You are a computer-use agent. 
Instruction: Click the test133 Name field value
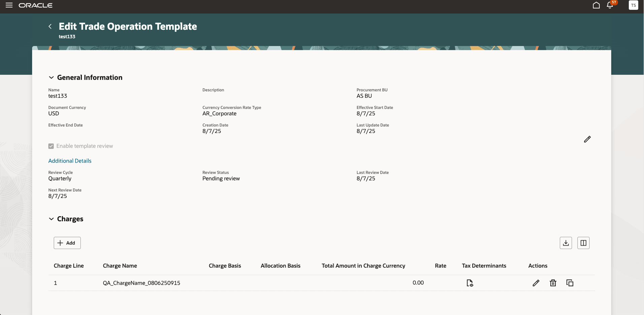click(x=58, y=96)
